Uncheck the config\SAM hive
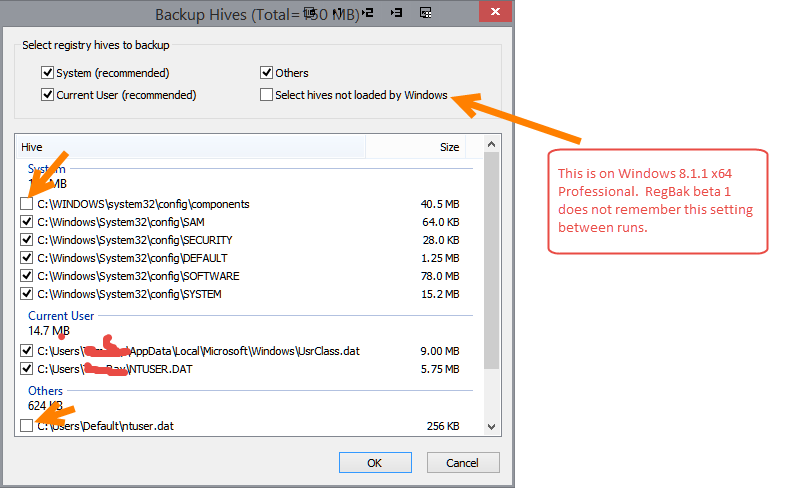Screen dimensions: 786x488 coord(26,222)
